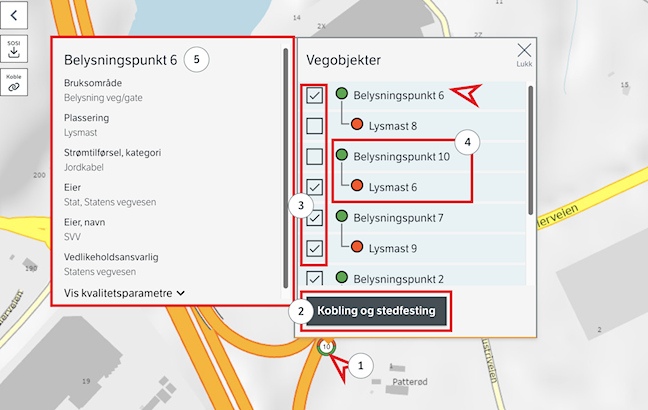648x410 pixels.
Task: Close Vegobjekter panel with Lukk
Action: click(524, 55)
